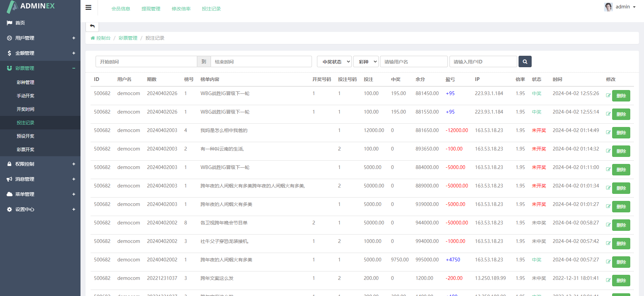Screen dimensions: 644x296
Task: Click edit icon for 12:55:26 bet row
Action: 608,95
